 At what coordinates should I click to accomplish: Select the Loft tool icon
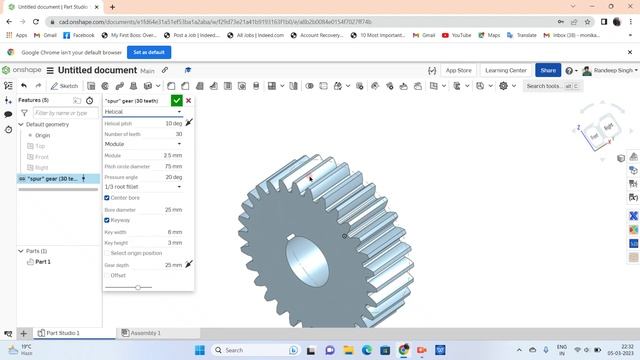point(133,86)
